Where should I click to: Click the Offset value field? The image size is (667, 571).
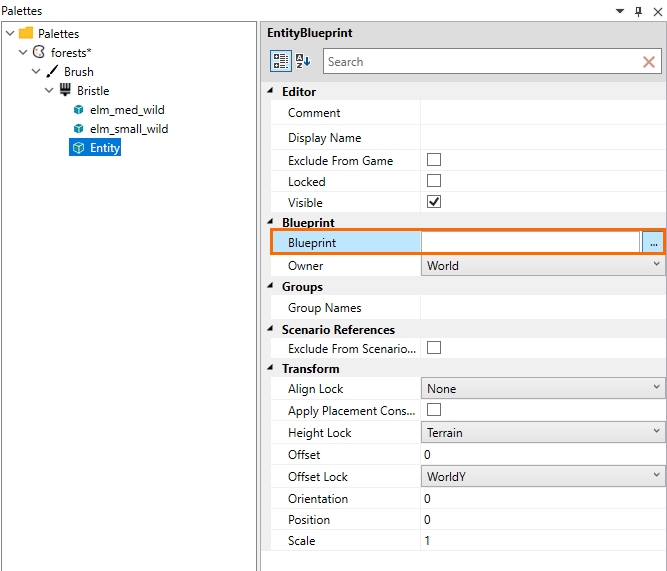click(543, 454)
